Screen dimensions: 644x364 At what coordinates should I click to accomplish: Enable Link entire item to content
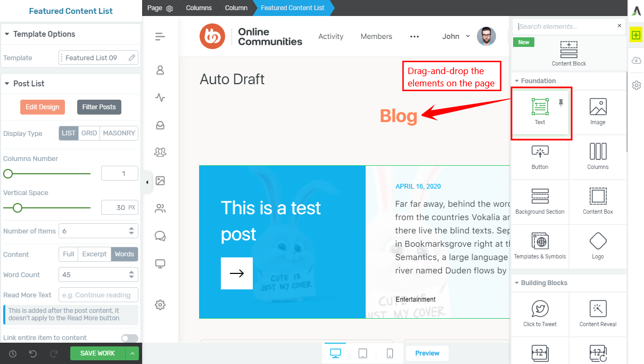coord(129,338)
